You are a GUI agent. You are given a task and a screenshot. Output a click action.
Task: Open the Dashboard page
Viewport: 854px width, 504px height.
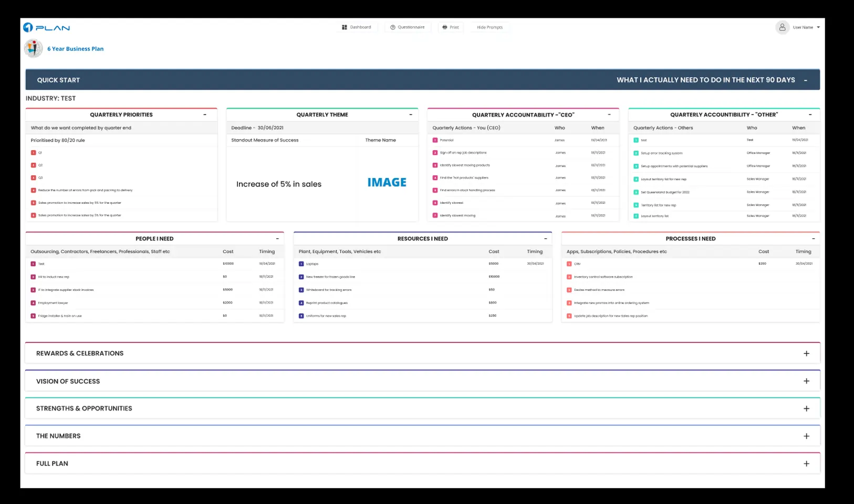[x=357, y=27]
